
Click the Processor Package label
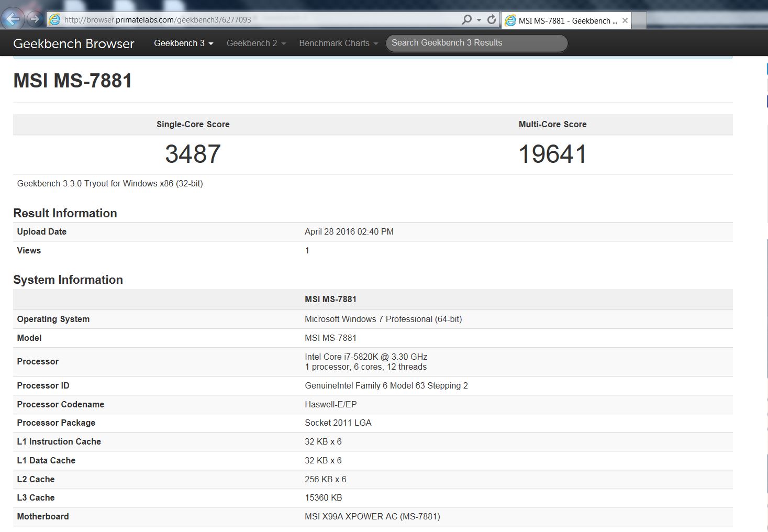(x=56, y=423)
